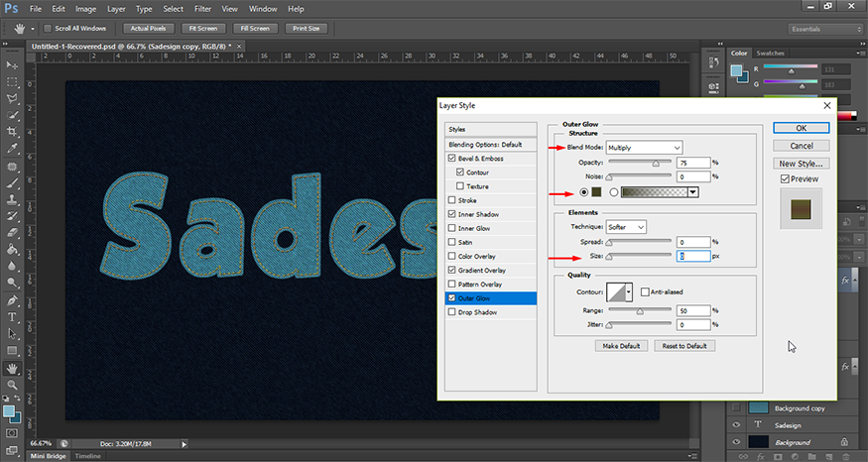
Task: Open the History panel icon
Action: [713, 63]
